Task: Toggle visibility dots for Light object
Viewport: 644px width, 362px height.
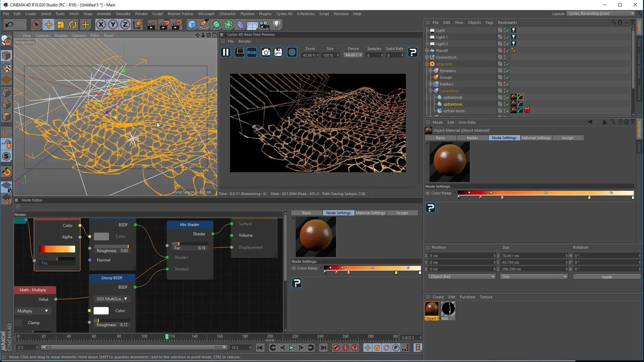Action: 505,31
